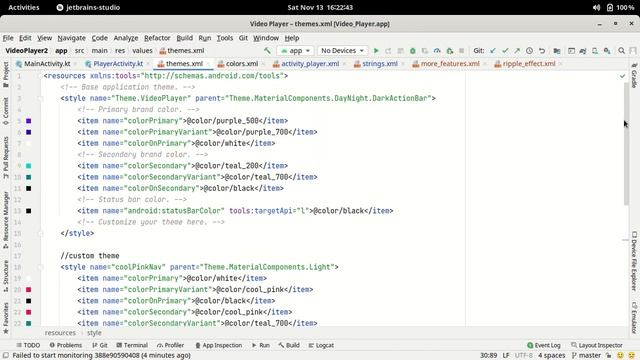Open the File menu
This screenshot has height=360, width=640.
click(8, 38)
